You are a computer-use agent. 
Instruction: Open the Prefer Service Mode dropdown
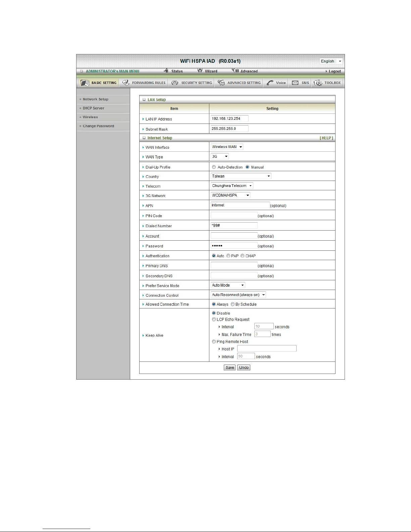(228, 285)
